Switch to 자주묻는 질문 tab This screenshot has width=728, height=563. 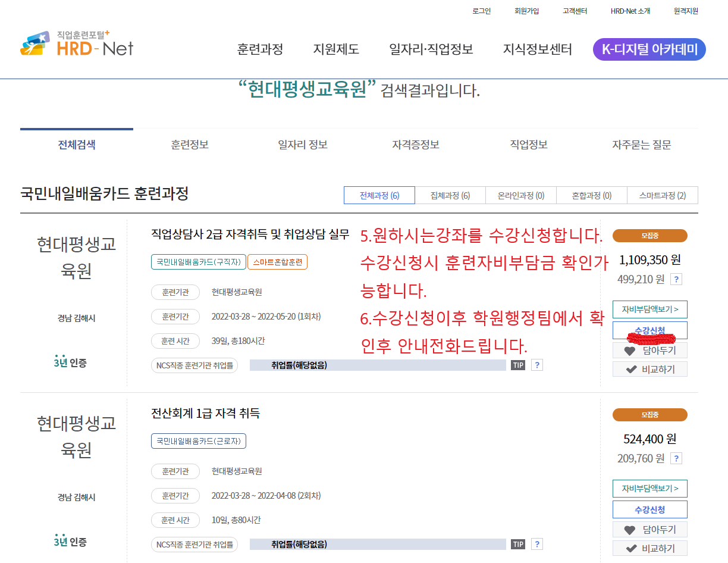coord(642,145)
